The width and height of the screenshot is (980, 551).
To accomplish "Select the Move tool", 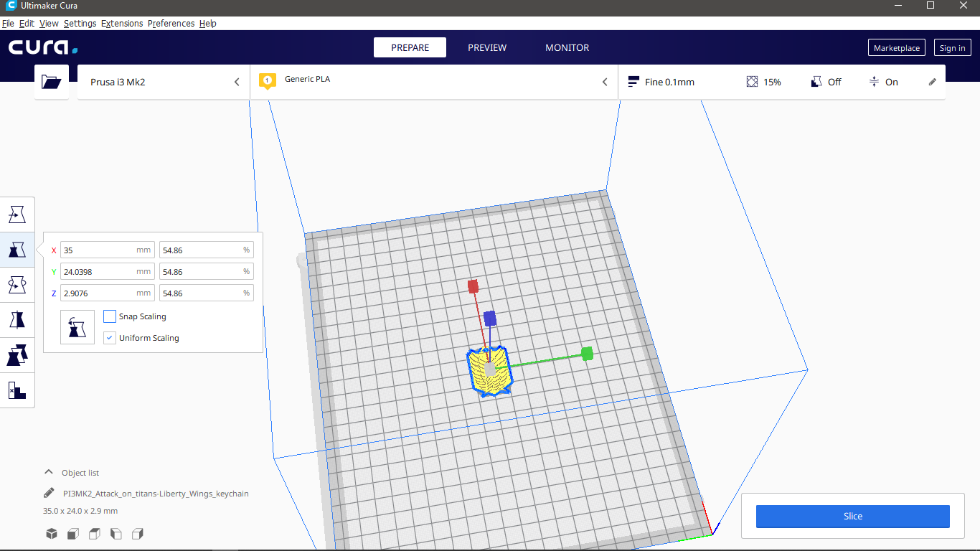I will pyautogui.click(x=17, y=215).
